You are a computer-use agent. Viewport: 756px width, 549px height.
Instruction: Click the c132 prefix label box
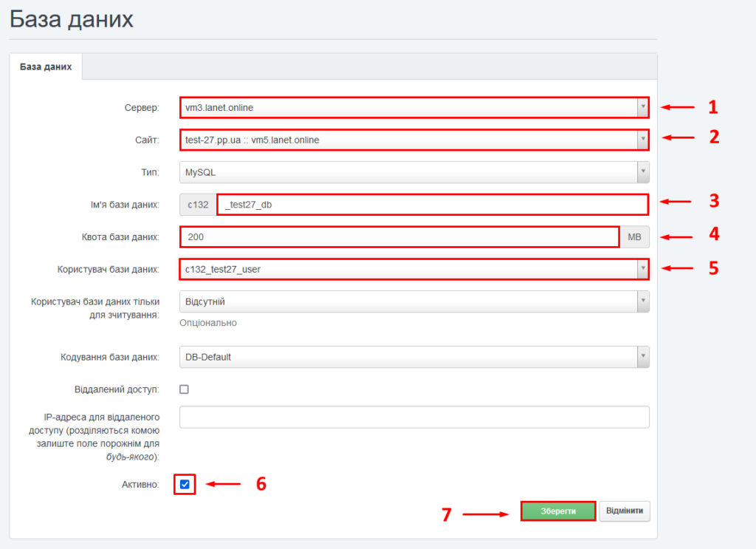coord(198,205)
